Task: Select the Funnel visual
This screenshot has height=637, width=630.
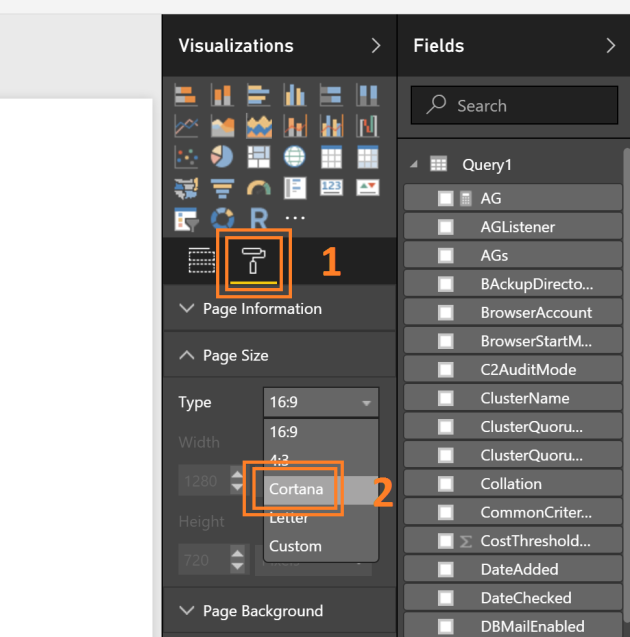Action: [x=222, y=188]
